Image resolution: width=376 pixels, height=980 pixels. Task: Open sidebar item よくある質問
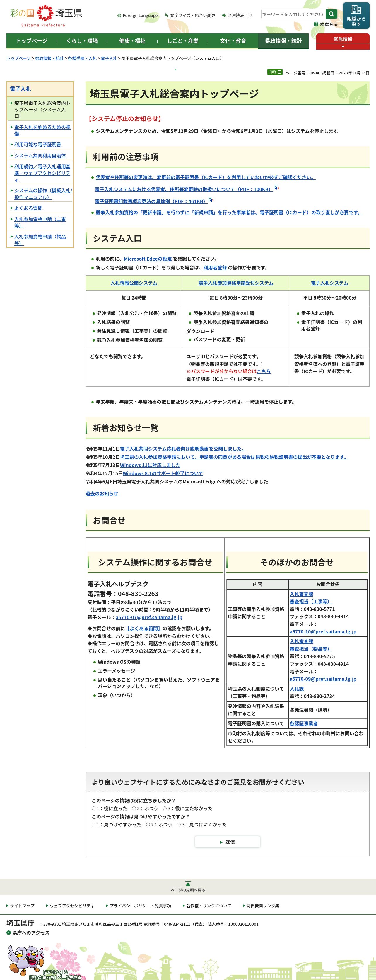click(28, 208)
